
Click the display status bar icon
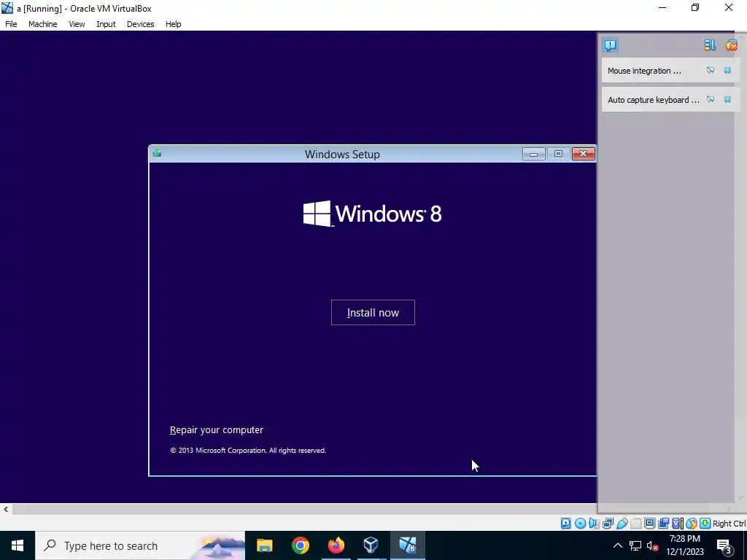pos(649,524)
